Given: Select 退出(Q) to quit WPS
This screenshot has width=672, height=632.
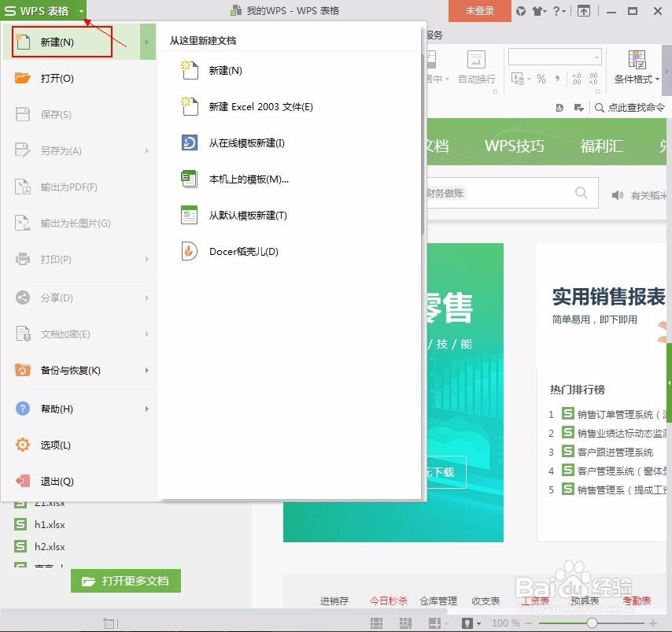Looking at the screenshot, I should click(79, 481).
